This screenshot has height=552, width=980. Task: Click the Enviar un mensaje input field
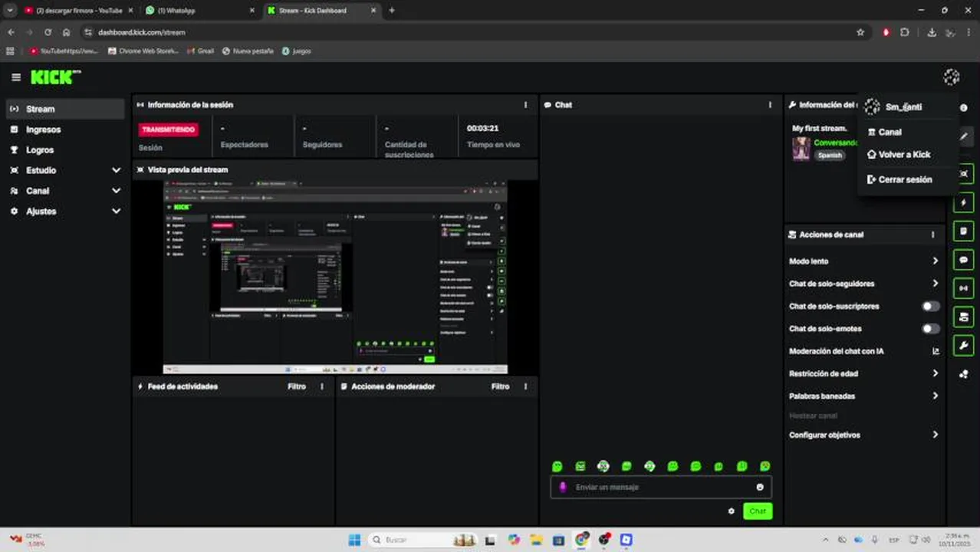click(x=661, y=487)
